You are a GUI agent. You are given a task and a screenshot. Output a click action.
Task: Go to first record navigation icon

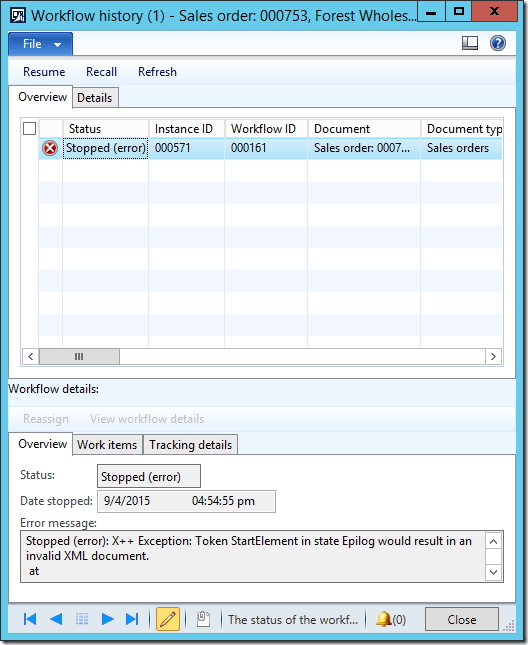click(x=30, y=619)
